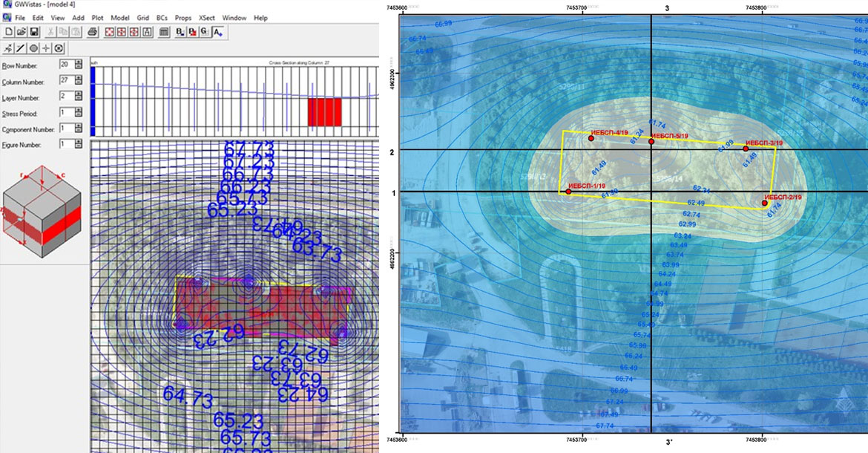Viewport: 868px width, 453px height.
Task: Click the boxed letter A icon
Action: click(x=147, y=32)
